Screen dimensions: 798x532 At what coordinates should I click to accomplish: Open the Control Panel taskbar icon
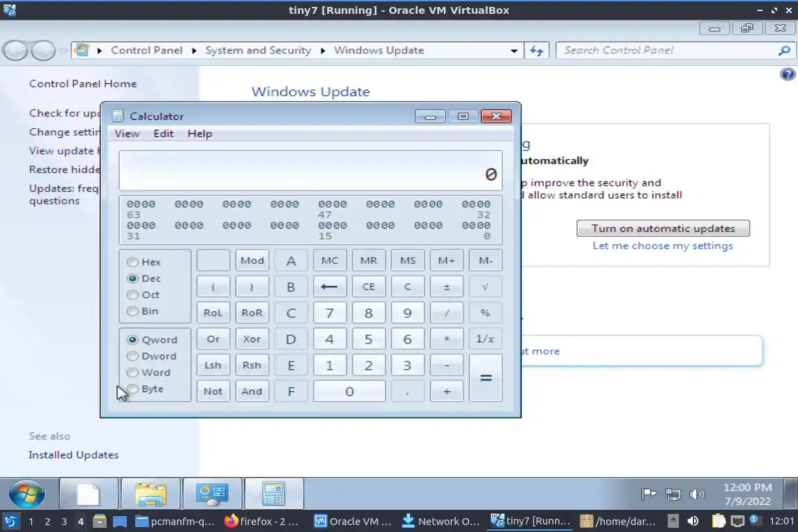pos(212,494)
